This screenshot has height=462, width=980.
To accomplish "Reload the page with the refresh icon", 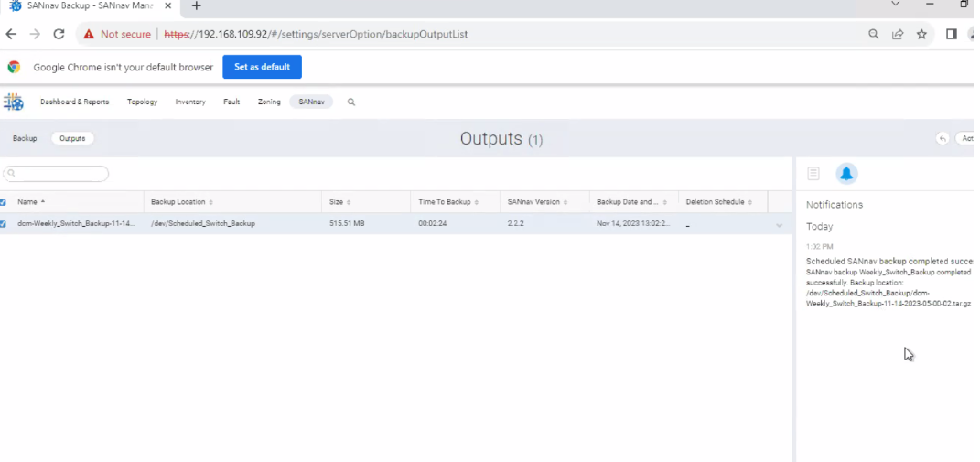I will click(x=59, y=35).
